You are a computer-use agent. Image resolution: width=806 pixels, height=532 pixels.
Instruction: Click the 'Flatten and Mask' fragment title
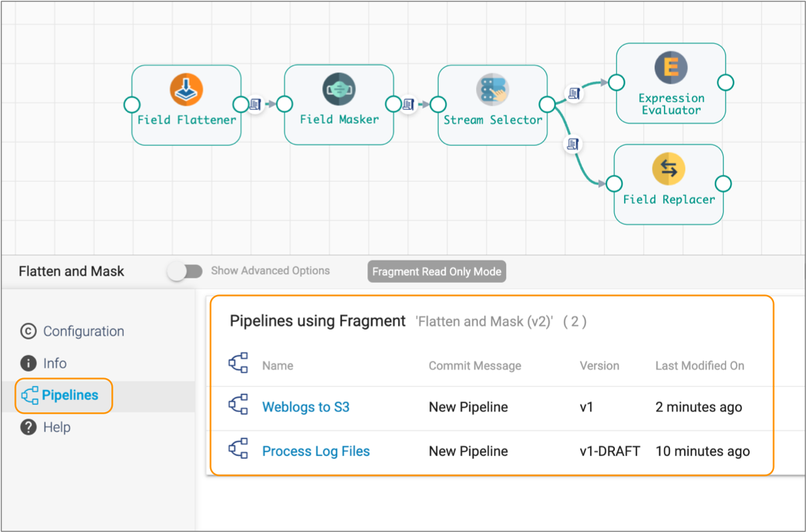[x=71, y=272]
